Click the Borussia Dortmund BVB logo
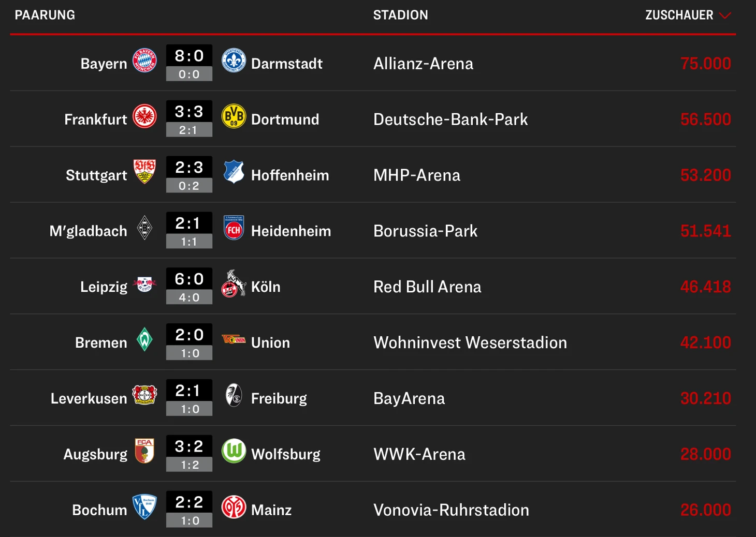The height and width of the screenshot is (537, 756). point(234,116)
